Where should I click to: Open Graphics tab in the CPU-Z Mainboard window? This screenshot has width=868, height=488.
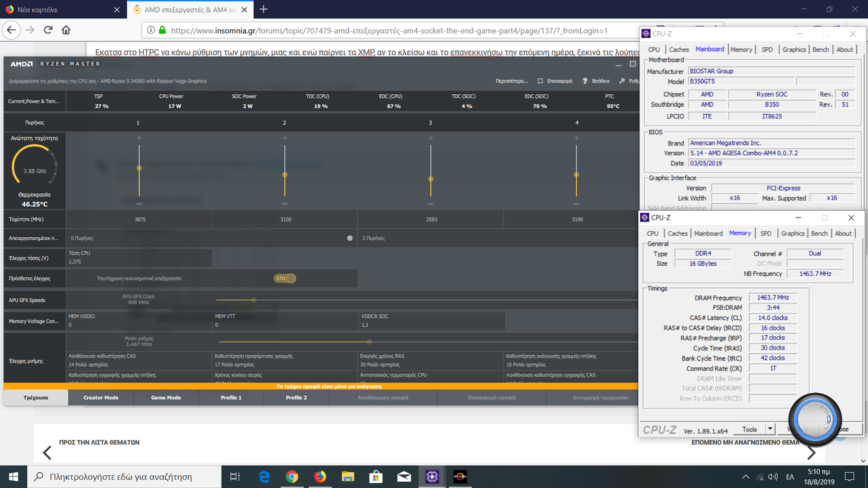click(x=794, y=49)
